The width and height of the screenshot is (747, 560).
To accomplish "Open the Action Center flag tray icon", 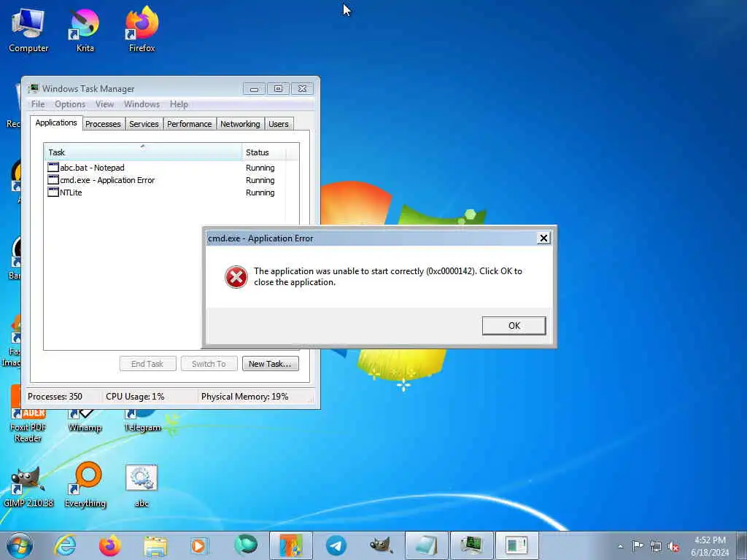I will click(638, 546).
